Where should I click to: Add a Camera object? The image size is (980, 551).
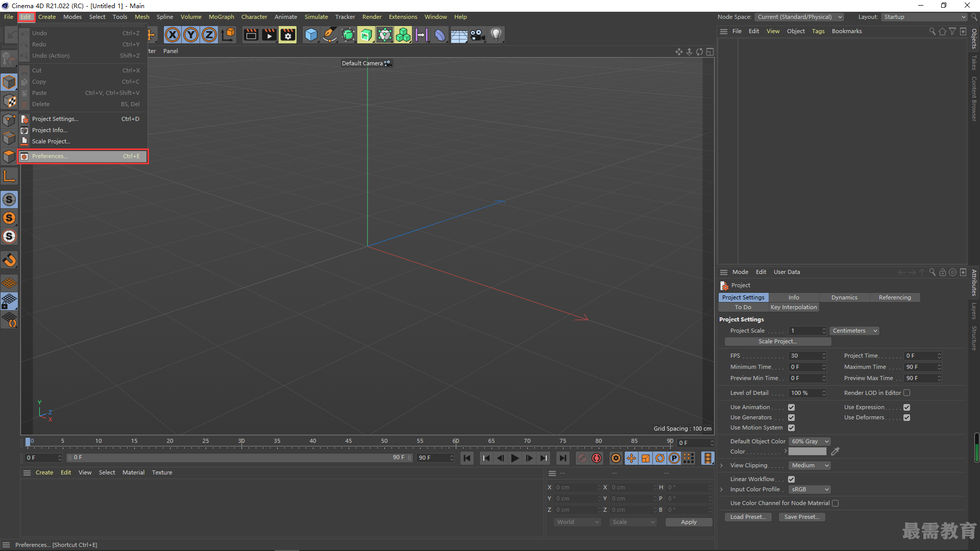pyautogui.click(x=477, y=35)
